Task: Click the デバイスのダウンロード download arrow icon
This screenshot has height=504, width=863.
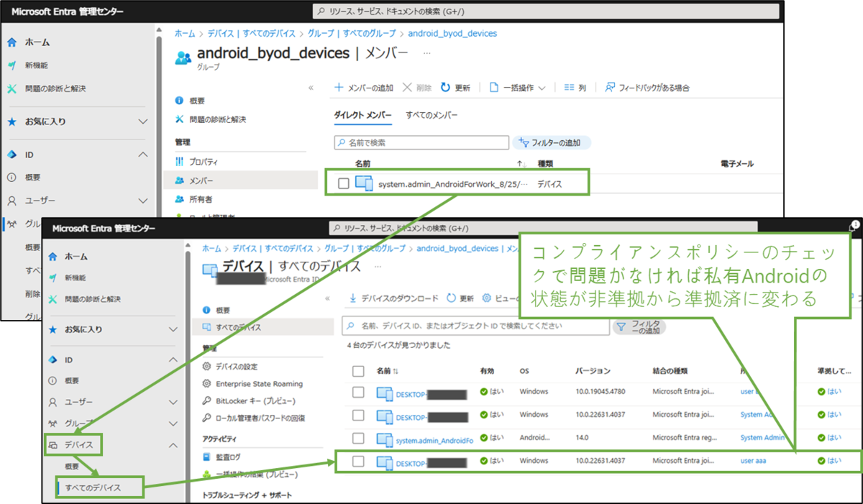Action: (353, 298)
